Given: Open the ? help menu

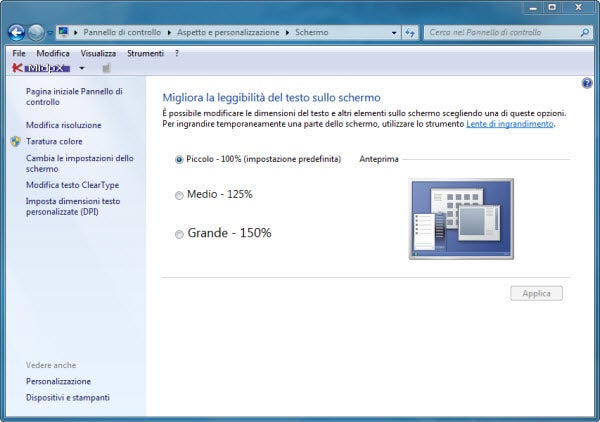Looking at the screenshot, I should pos(177,54).
